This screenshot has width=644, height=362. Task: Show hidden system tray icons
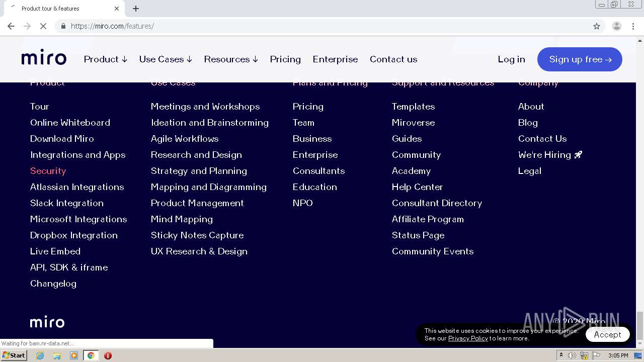coord(561,355)
